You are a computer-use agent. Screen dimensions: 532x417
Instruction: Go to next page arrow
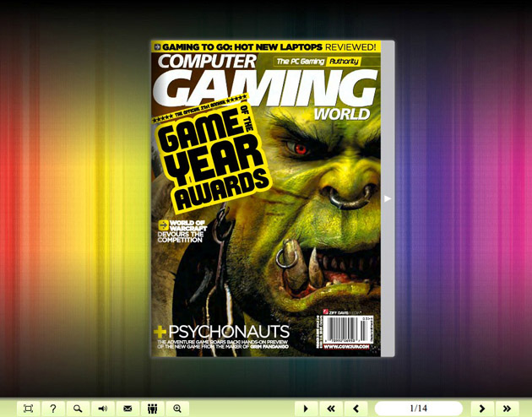(x=482, y=409)
